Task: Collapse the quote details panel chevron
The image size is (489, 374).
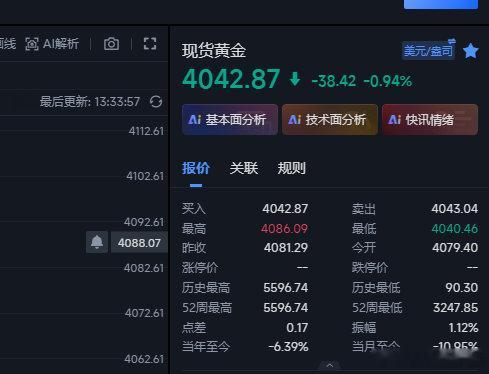Action: click(x=330, y=365)
